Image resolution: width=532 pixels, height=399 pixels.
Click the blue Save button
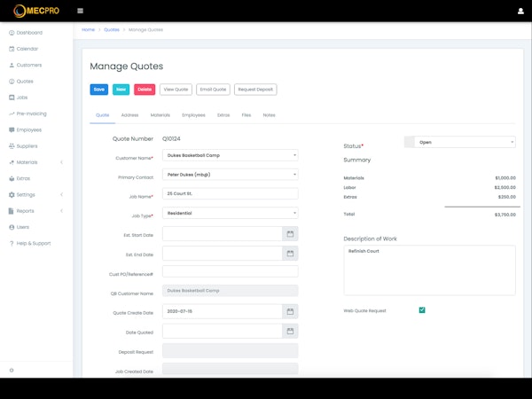click(98, 90)
